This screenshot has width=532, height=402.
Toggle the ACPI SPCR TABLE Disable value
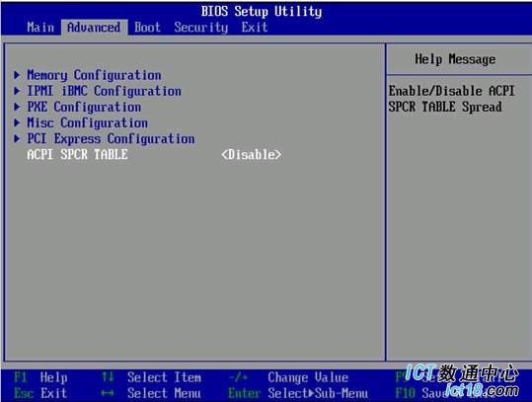251,155
